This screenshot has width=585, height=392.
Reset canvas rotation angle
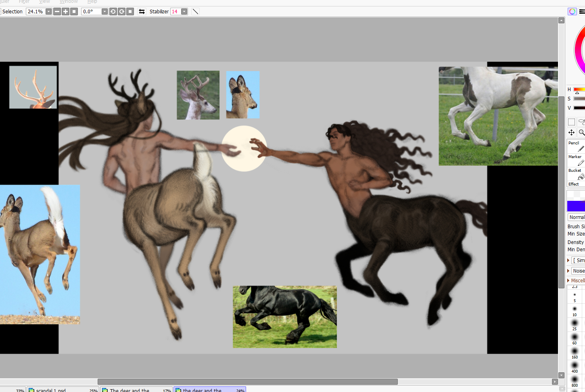pyautogui.click(x=130, y=12)
